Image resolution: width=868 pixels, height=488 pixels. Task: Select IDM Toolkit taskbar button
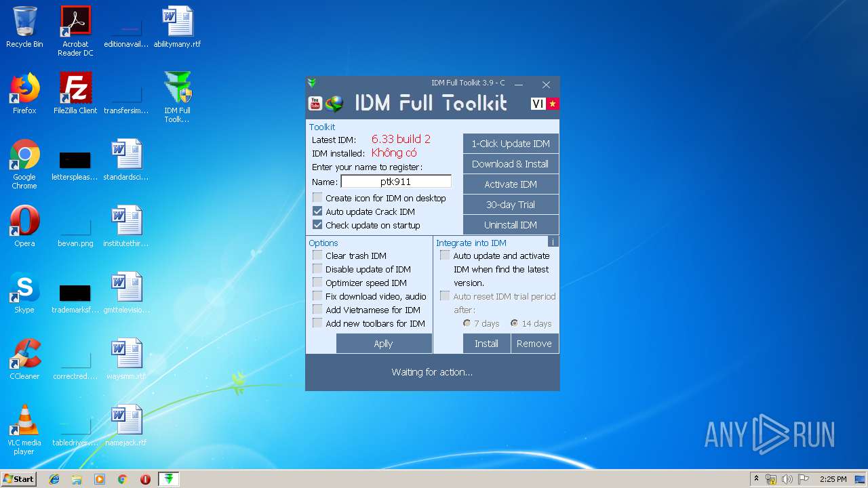[169, 479]
